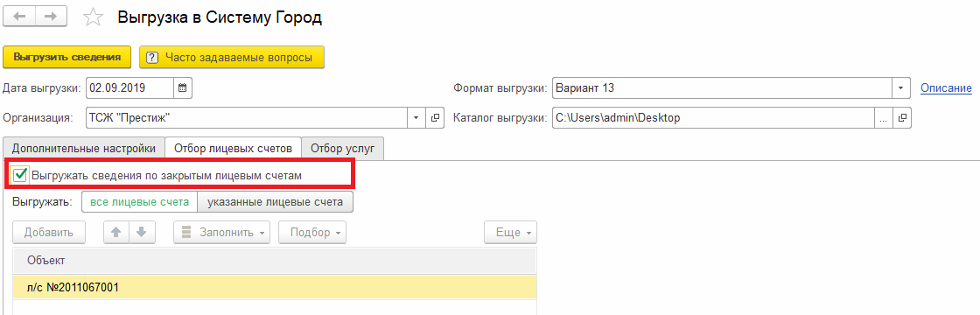Add page to favorites with star icon
Viewport: 980px width, 315px height.
93,17
